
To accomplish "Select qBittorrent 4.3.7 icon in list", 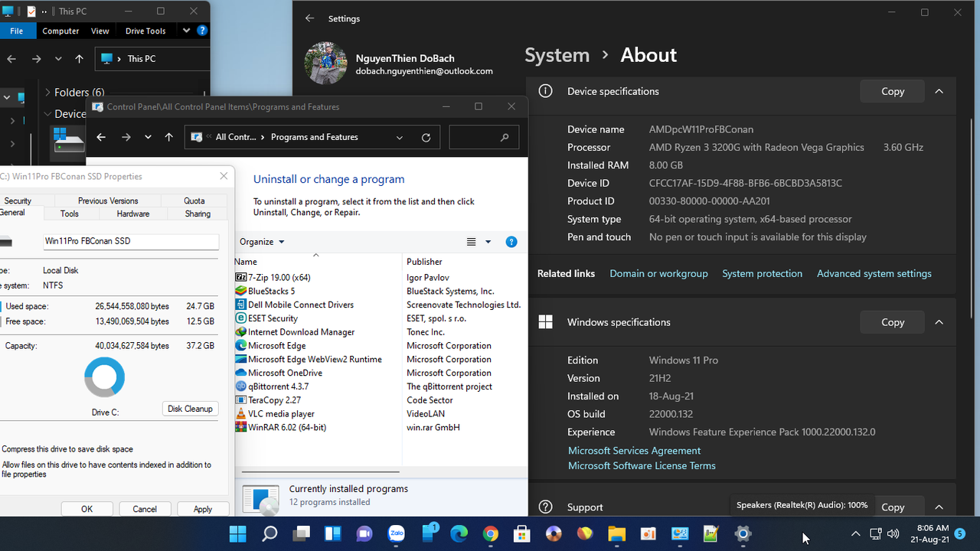I will 241,386.
